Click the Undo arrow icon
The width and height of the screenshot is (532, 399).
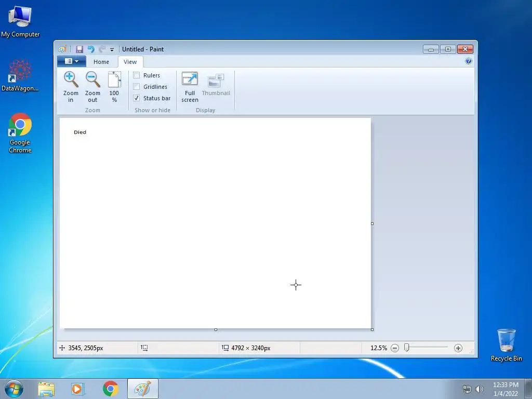coord(91,49)
